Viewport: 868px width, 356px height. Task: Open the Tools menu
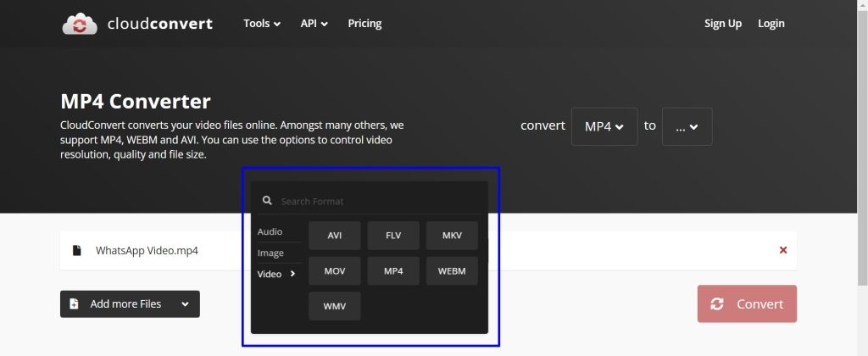[262, 23]
